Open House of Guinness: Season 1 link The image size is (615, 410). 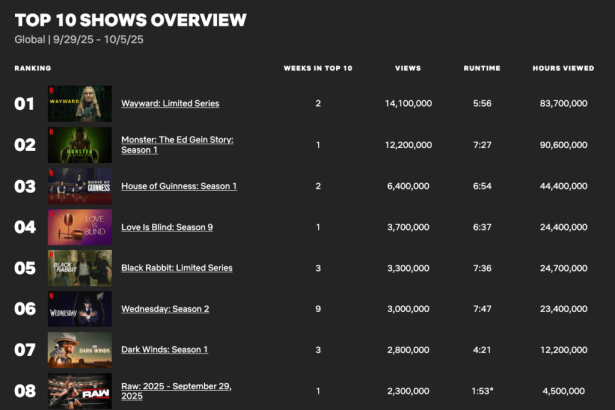point(179,186)
